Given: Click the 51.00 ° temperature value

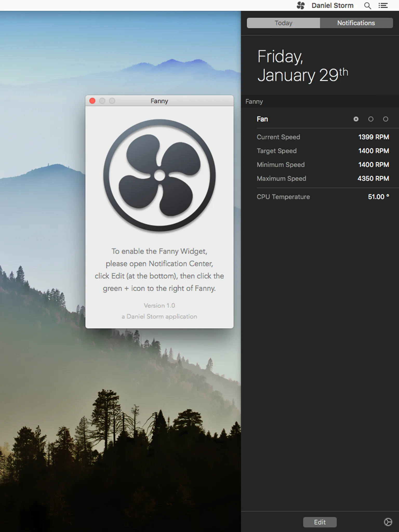Looking at the screenshot, I should [378, 197].
